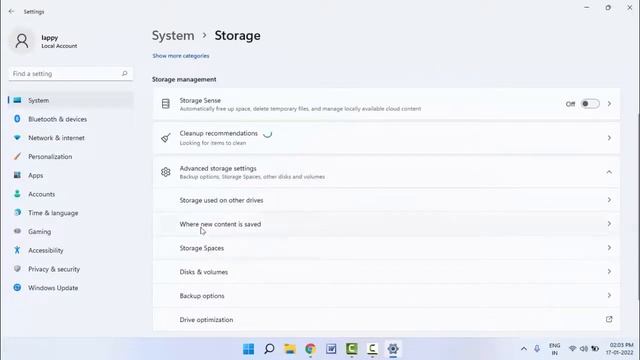Click ENG IN language indicator
Viewport: 640px width, 360px height.
(x=555, y=349)
